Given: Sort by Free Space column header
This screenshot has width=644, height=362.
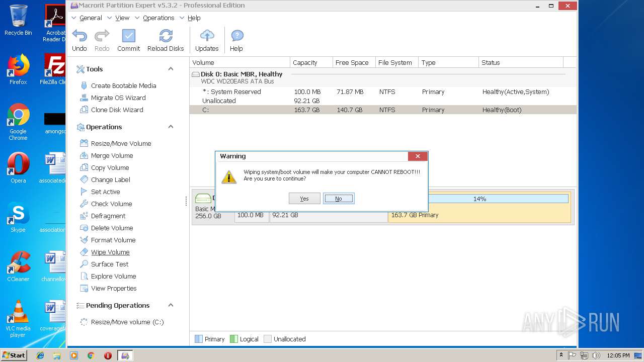Looking at the screenshot, I should pos(354,62).
